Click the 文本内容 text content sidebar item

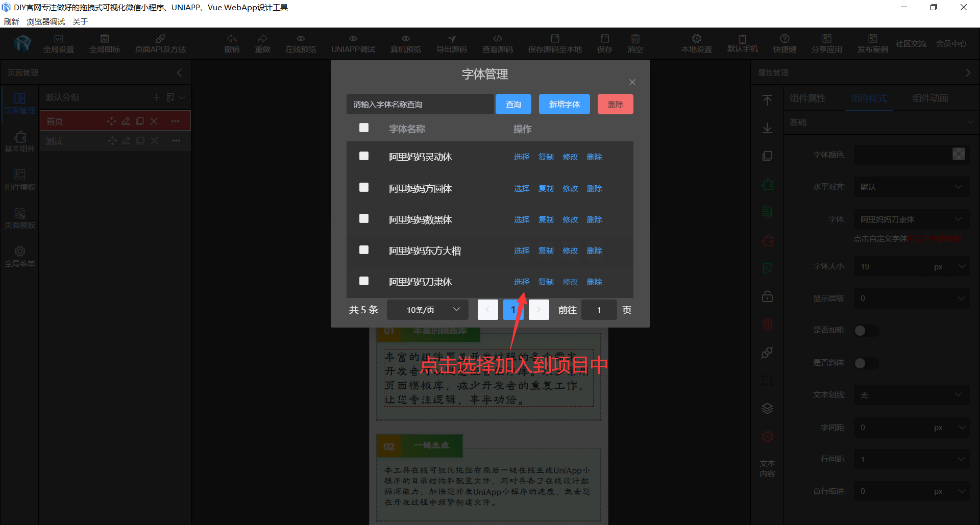(767, 468)
